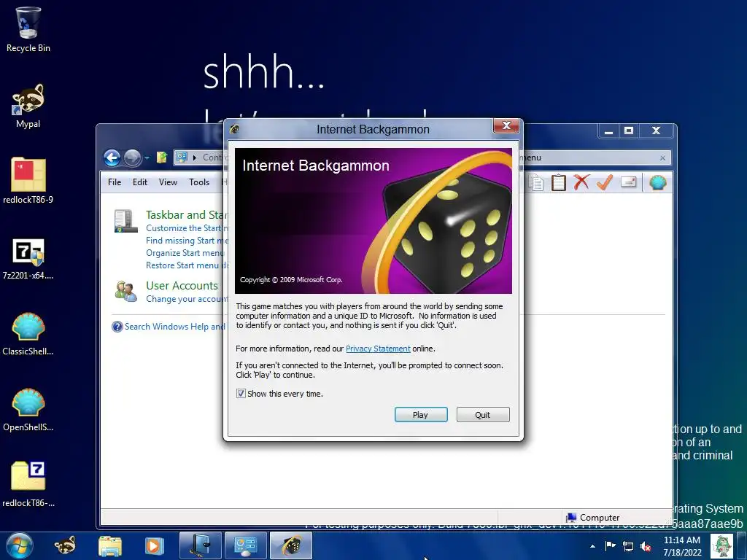Open the Privacy Statement link
This screenshot has width=747, height=560.
[x=378, y=349]
